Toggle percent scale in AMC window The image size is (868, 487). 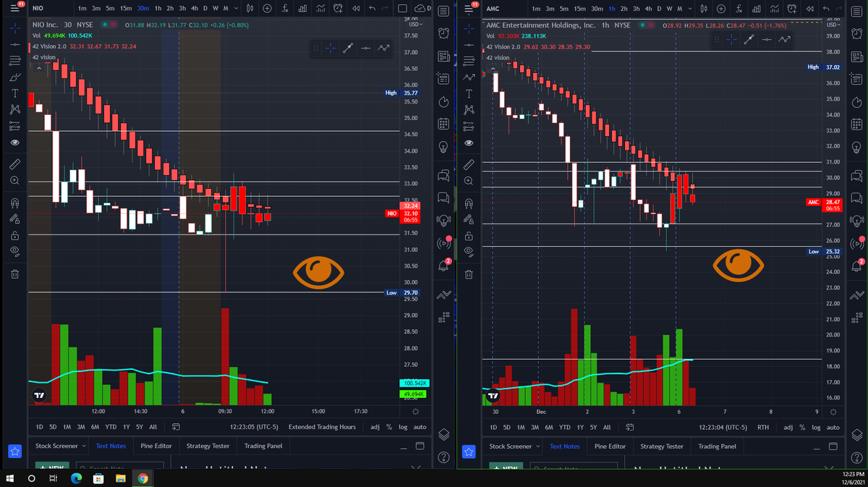pos(803,427)
